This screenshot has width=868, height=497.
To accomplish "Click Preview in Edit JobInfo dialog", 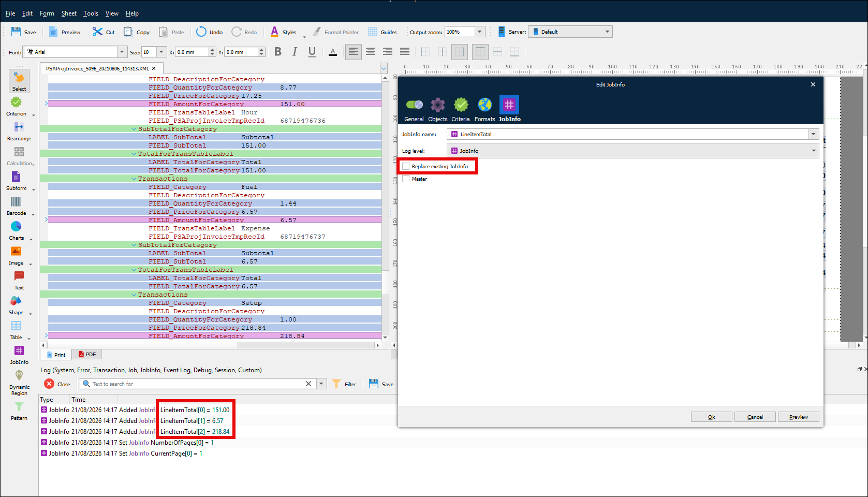I will [x=799, y=417].
